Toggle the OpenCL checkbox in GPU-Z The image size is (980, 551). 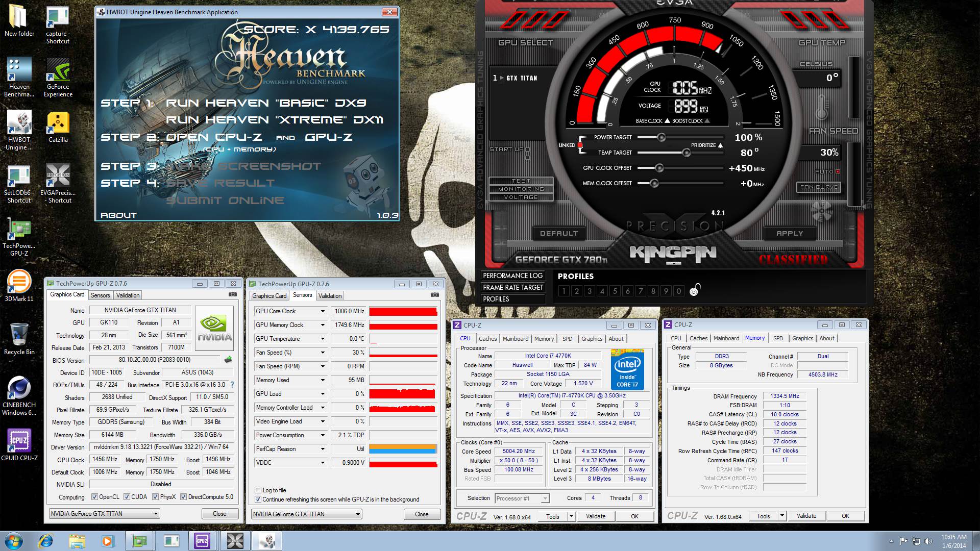click(94, 497)
